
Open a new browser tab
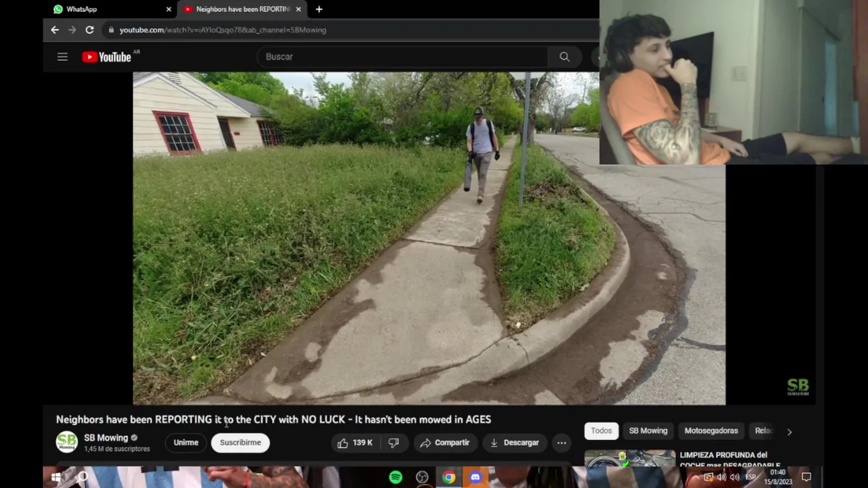pyautogui.click(x=319, y=9)
